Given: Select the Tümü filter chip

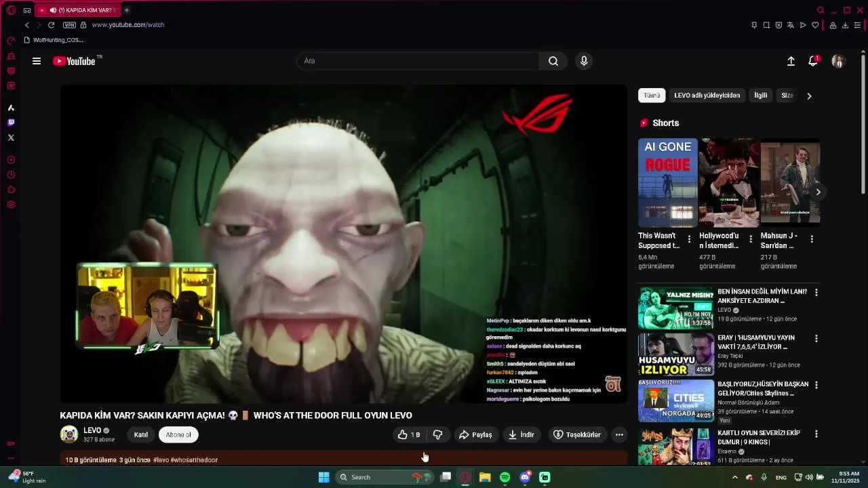Looking at the screenshot, I should click(x=652, y=96).
